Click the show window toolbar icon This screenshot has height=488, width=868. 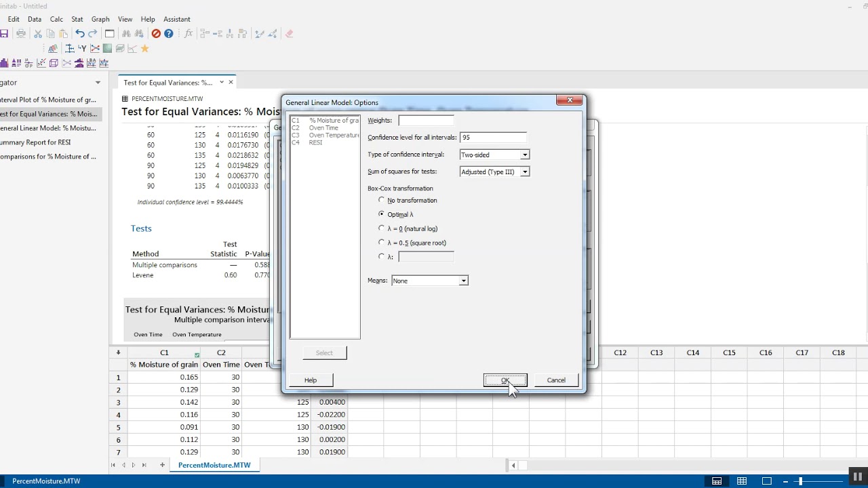click(x=109, y=34)
